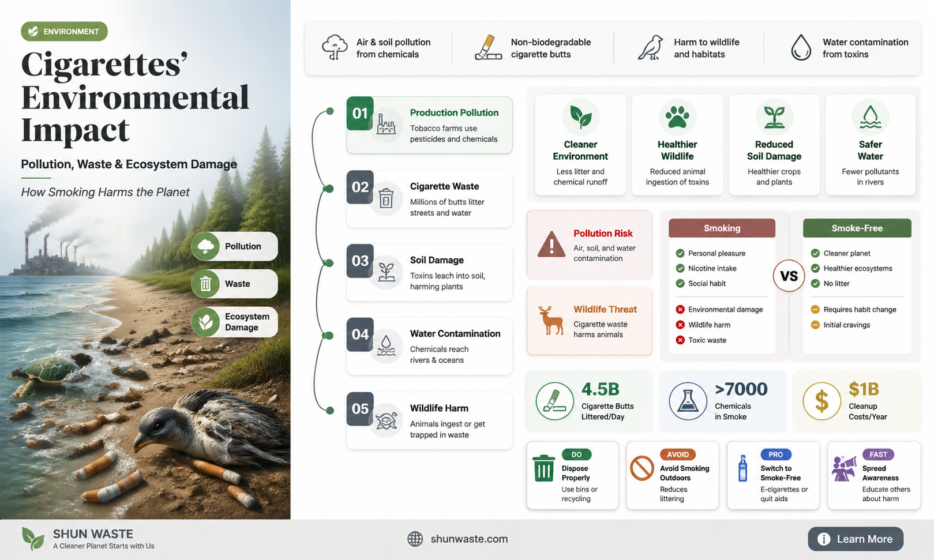The width and height of the screenshot is (934, 560).
Task: Click the warning triangle Pollution Risk icon
Action: (x=551, y=245)
